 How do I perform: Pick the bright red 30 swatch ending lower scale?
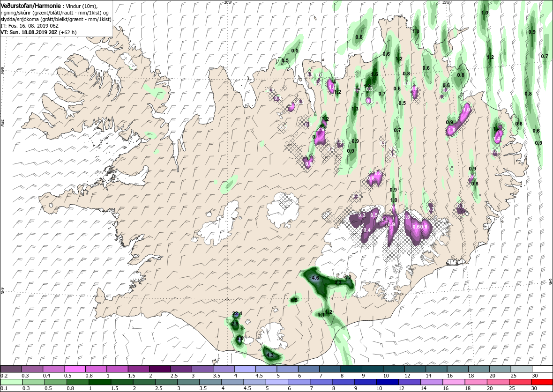[542, 382]
